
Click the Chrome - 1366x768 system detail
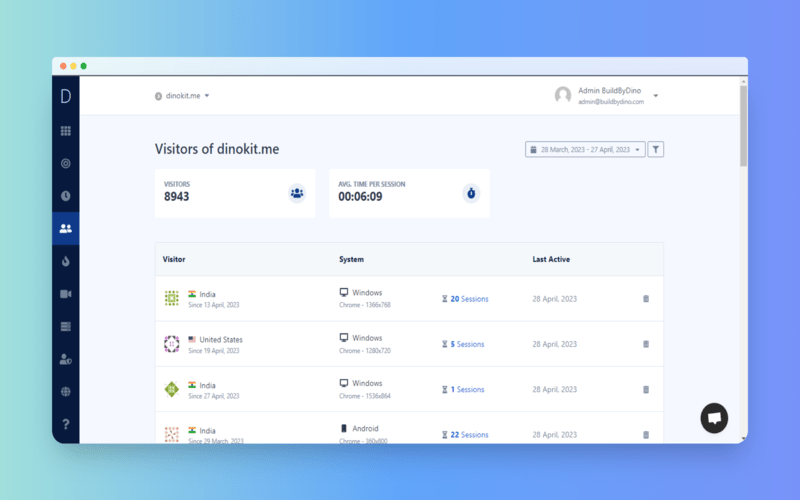tap(365, 305)
